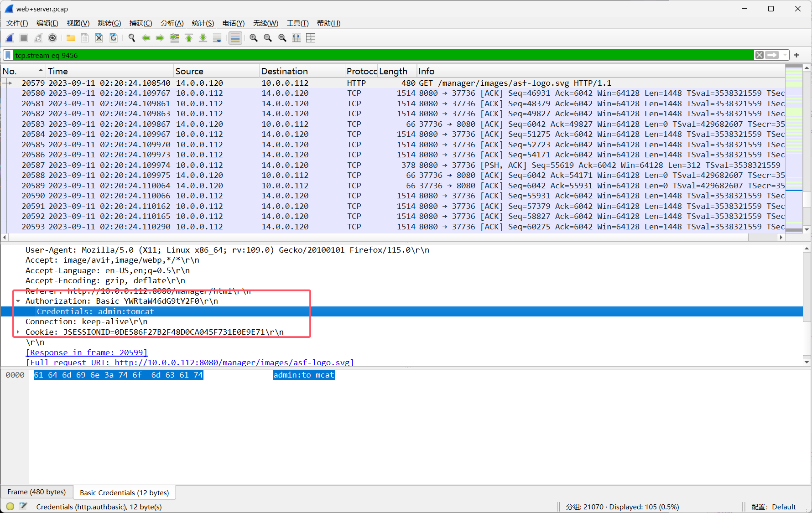Click the 配置: Default profile in status bar
The image size is (812, 513).
[773, 507]
